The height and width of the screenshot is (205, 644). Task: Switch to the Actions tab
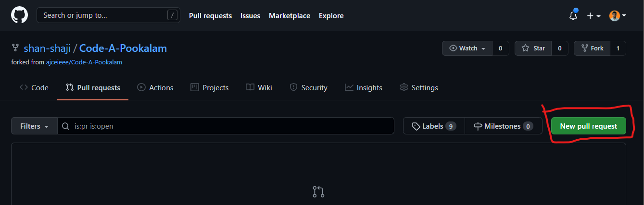pos(155,87)
